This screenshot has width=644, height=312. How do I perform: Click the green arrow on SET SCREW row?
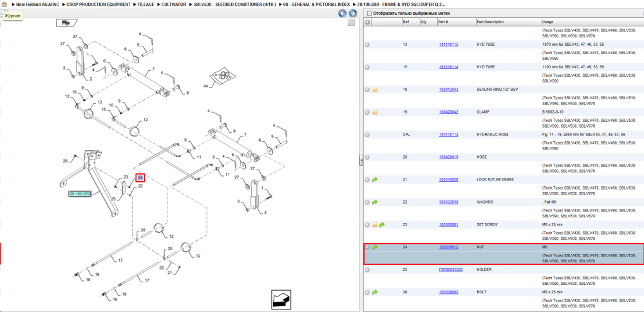(382, 225)
